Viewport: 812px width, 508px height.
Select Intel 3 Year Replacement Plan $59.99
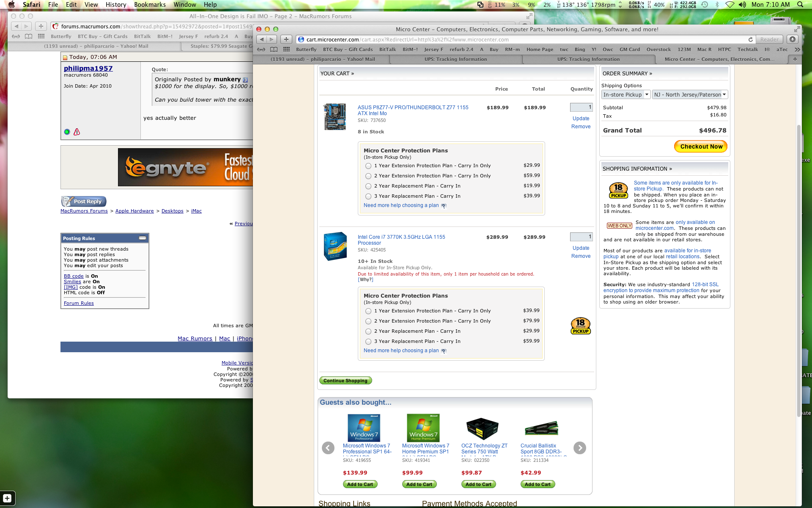pos(368,342)
